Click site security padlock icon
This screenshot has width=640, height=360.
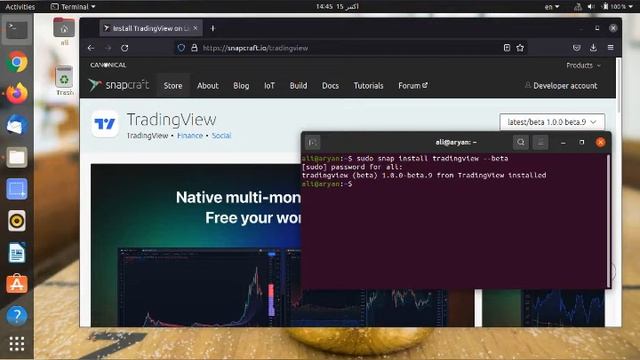(194, 48)
